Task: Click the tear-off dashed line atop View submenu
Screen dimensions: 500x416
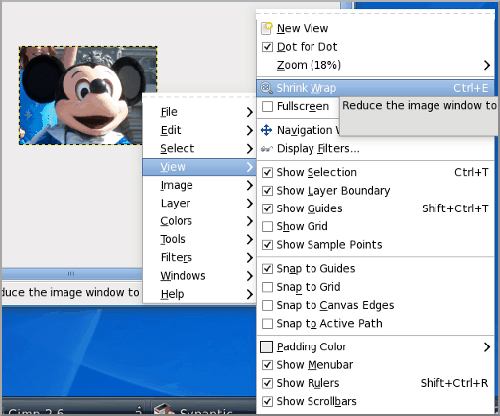Action: pyautogui.click(x=375, y=14)
